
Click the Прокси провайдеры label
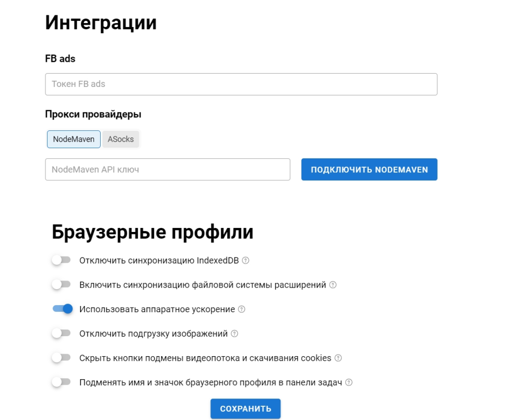pyautogui.click(x=93, y=114)
